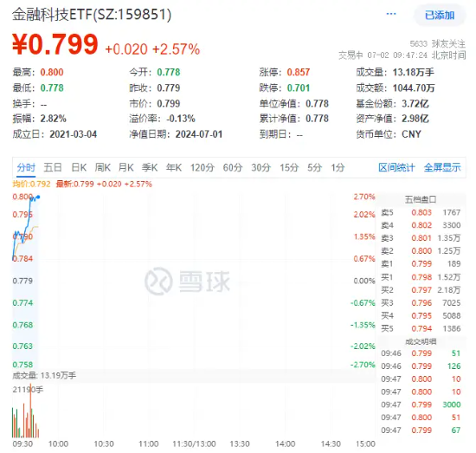Select the 买5 order row at 0.794

coord(421,329)
